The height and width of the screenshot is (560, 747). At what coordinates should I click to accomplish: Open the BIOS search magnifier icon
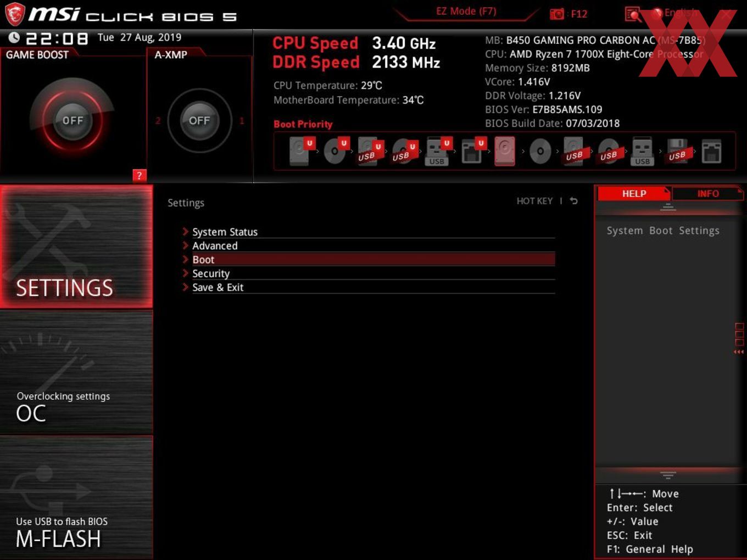click(633, 14)
